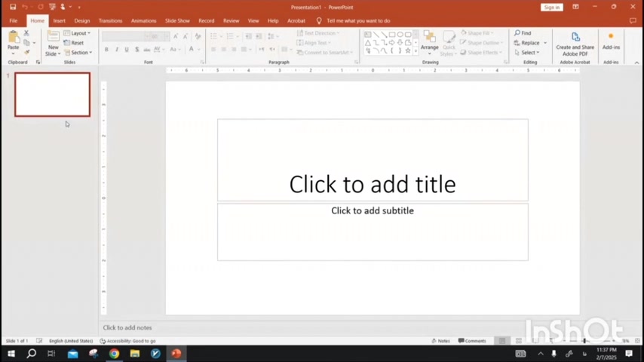The height and width of the screenshot is (362, 644).
Task: Toggle the Comments pane in status bar
Action: [472, 341]
